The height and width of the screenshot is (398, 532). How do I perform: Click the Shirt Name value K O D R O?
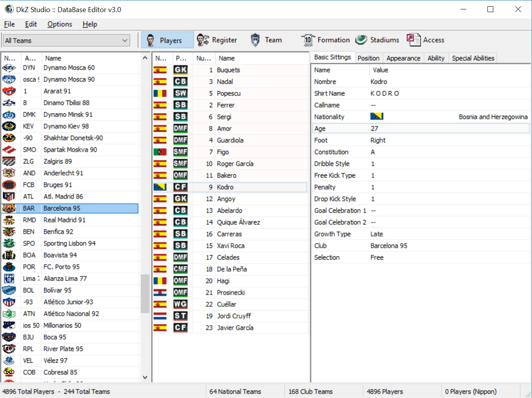[x=385, y=93]
